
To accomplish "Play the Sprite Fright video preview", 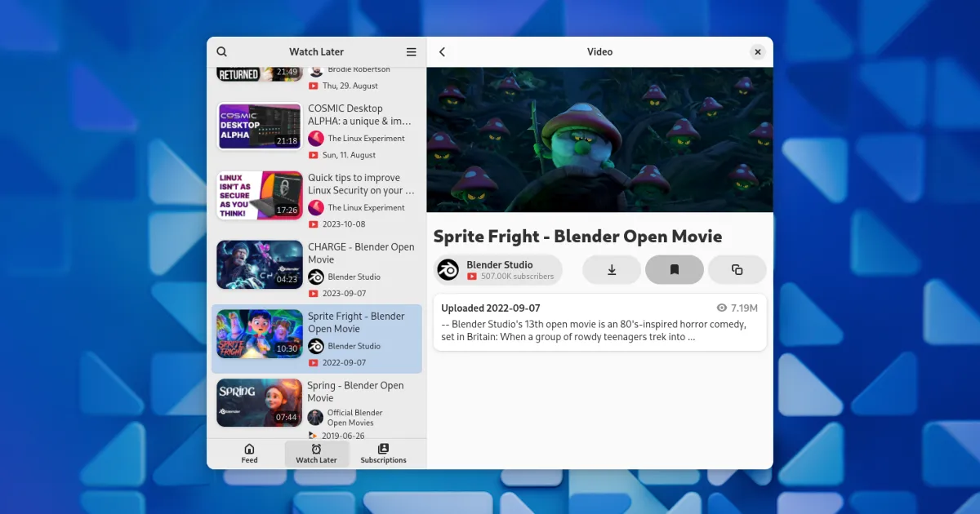I will 599,140.
